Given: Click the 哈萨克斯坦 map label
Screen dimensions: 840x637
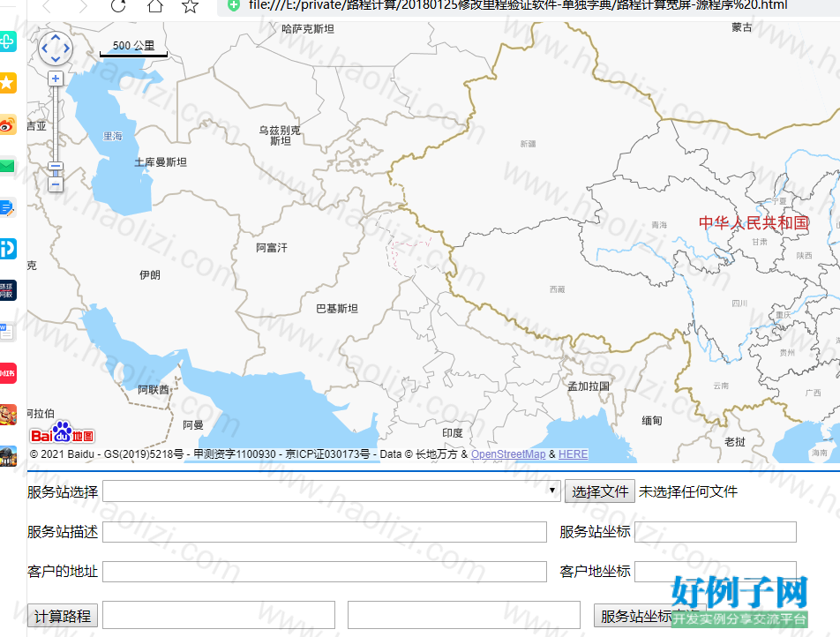Looking at the screenshot, I should pos(308,29).
